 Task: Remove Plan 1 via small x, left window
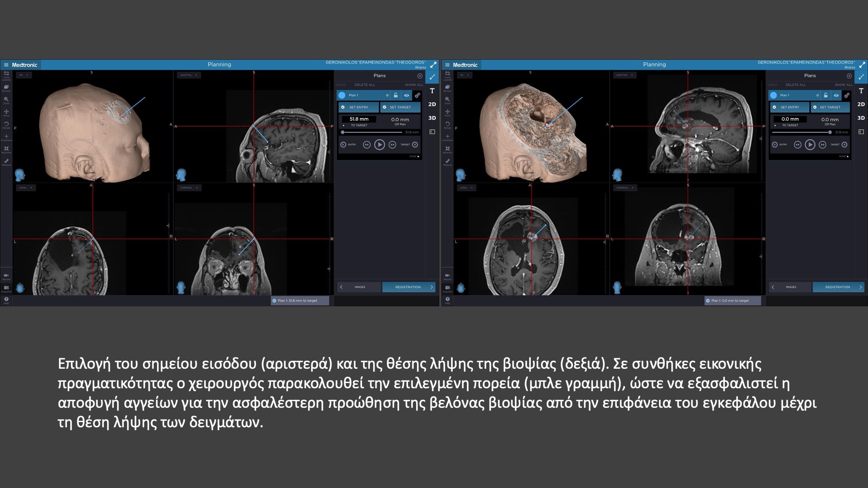pos(387,95)
